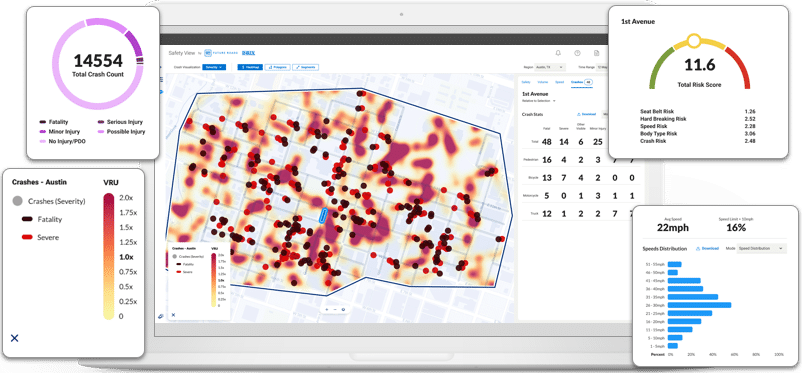This screenshot has height=373, width=802.
Task: Close the Crashes - Austin legend with X
Action: click(15, 338)
